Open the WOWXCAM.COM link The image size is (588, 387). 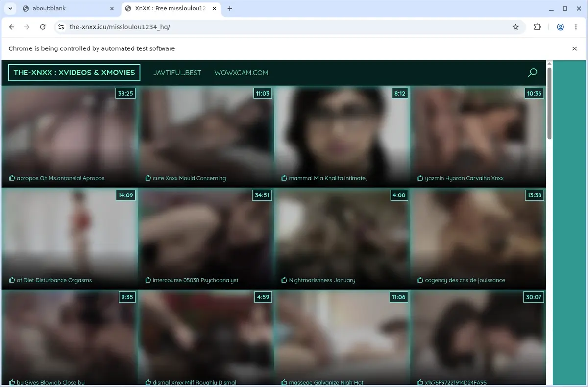pyautogui.click(x=241, y=73)
